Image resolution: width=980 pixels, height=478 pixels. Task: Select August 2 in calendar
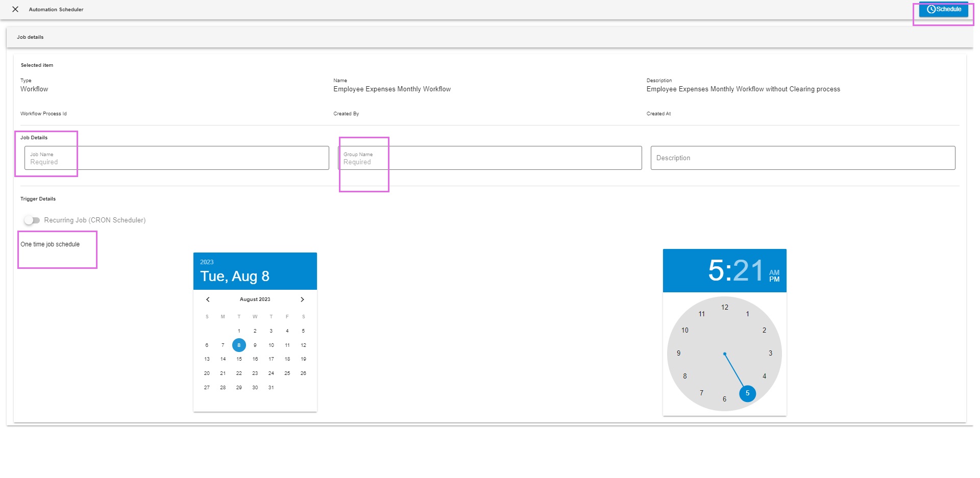(x=255, y=331)
